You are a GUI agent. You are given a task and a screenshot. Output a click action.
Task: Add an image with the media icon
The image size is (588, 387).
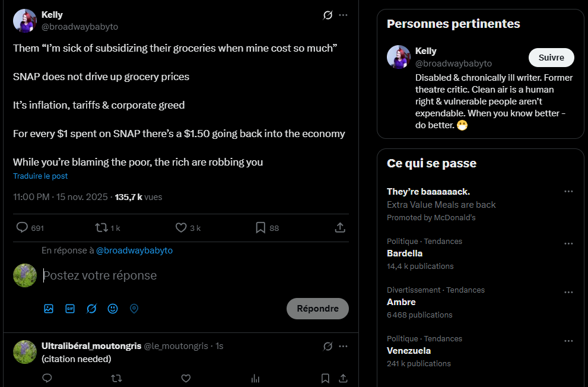coord(49,309)
